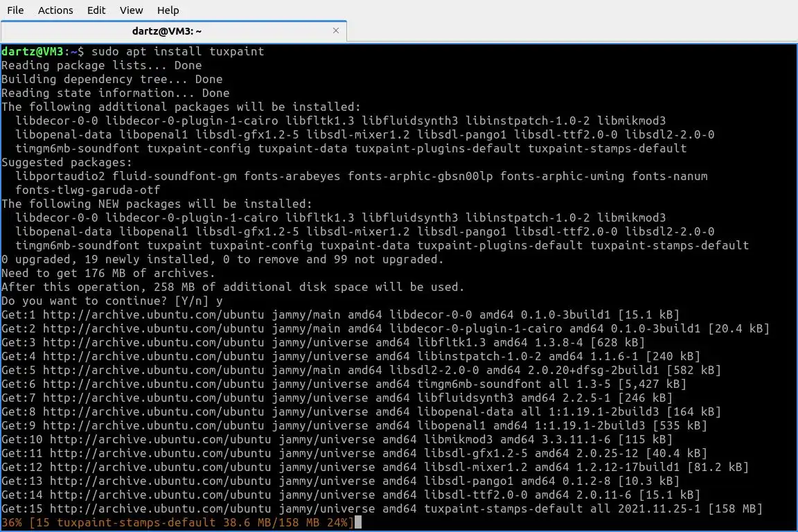Click the '0 upgraded, 19 newly installed' line
The image size is (798, 532).
coord(222,259)
